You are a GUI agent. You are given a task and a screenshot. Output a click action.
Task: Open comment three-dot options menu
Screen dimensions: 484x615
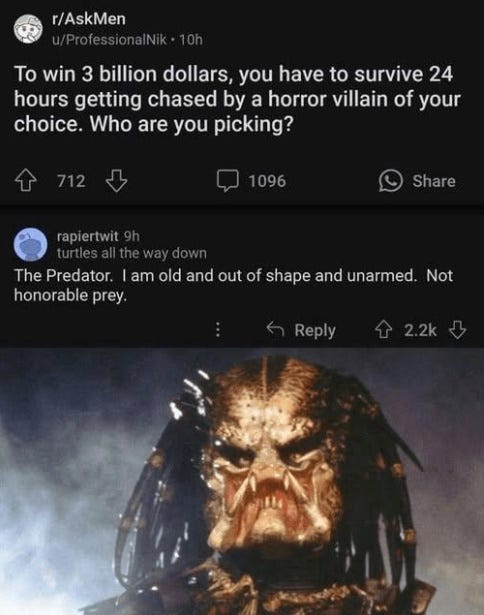[x=218, y=330]
